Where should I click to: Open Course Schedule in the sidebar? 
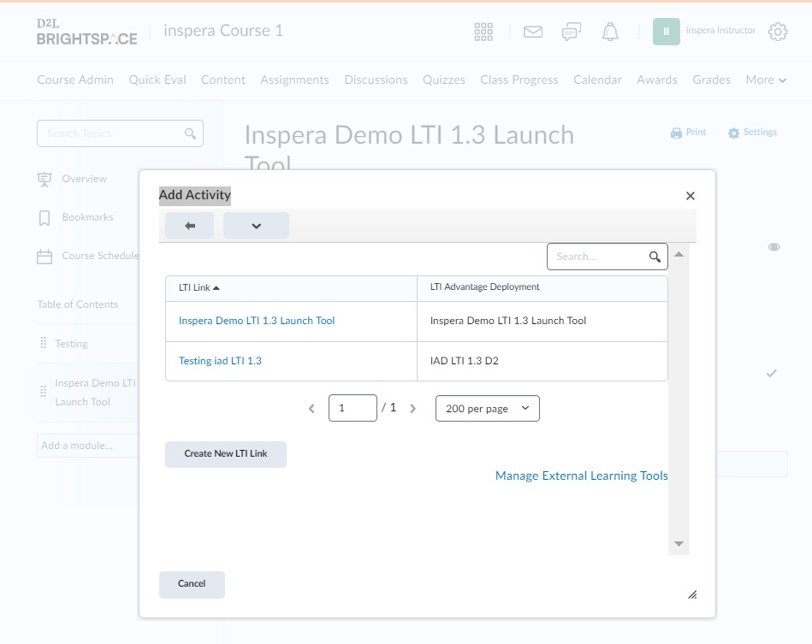coord(88,256)
